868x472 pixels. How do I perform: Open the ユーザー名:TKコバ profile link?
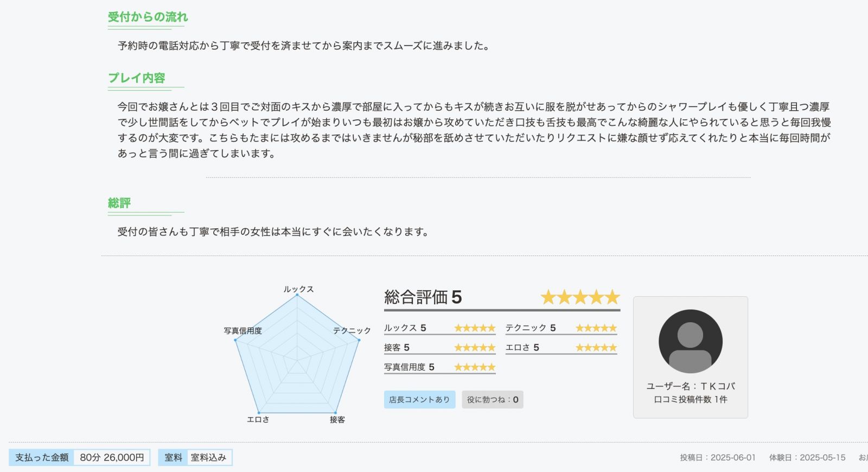690,386
